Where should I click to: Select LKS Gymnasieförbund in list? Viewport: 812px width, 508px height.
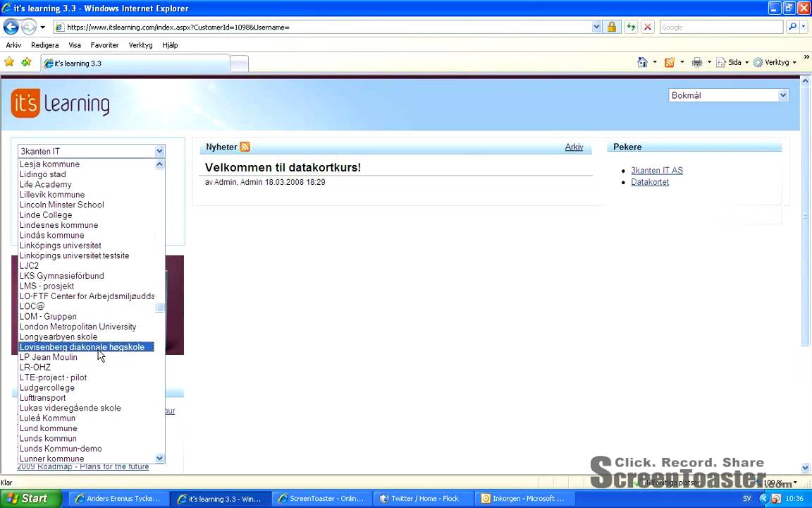tap(86, 276)
